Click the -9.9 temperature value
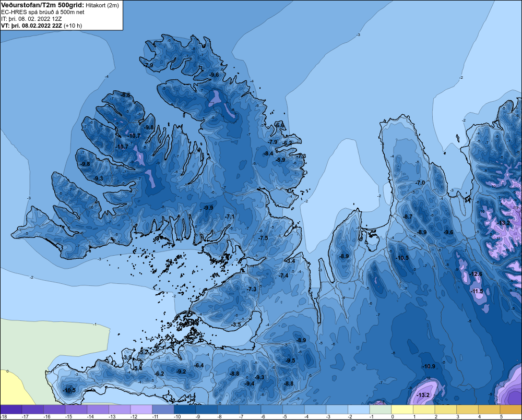 (x=208, y=207)
